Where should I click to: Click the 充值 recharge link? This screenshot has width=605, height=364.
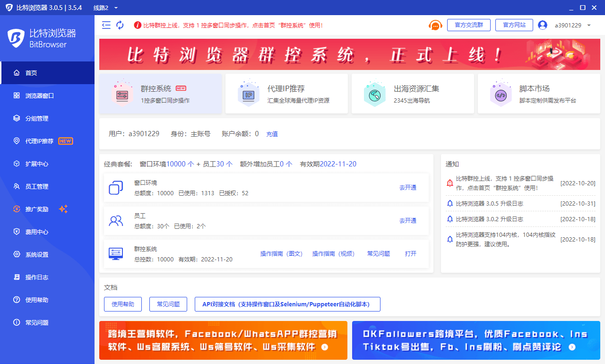tap(272, 134)
